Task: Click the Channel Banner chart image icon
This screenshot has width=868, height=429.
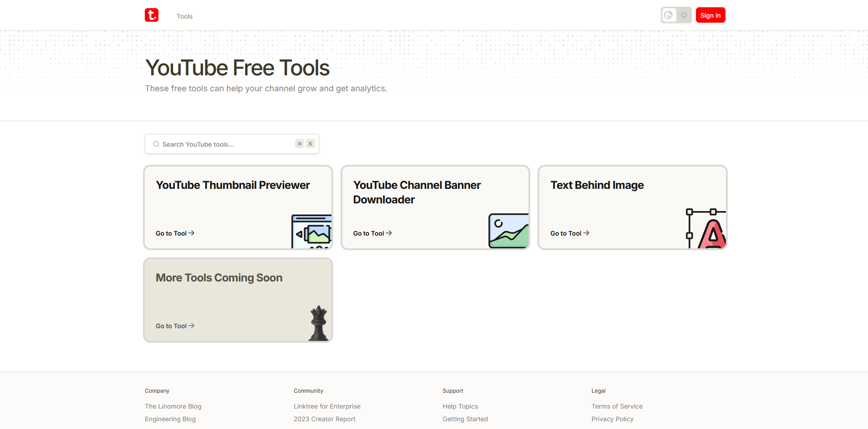Action: [x=508, y=231]
